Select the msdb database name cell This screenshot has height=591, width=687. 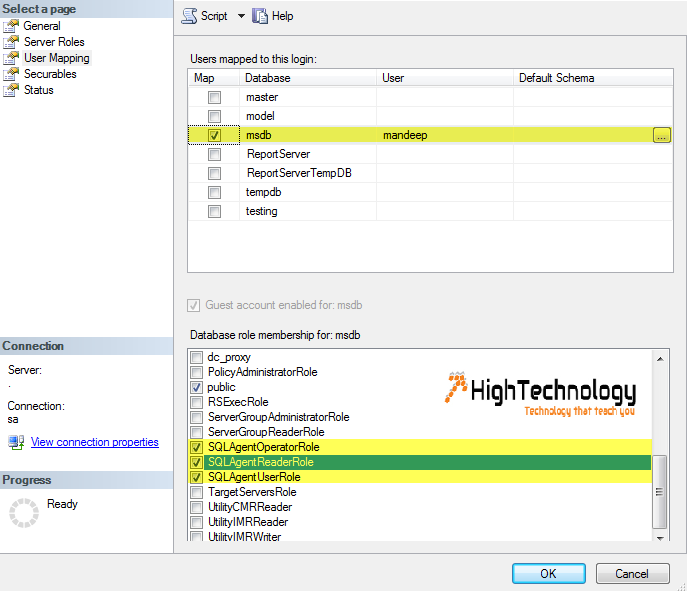coord(308,135)
